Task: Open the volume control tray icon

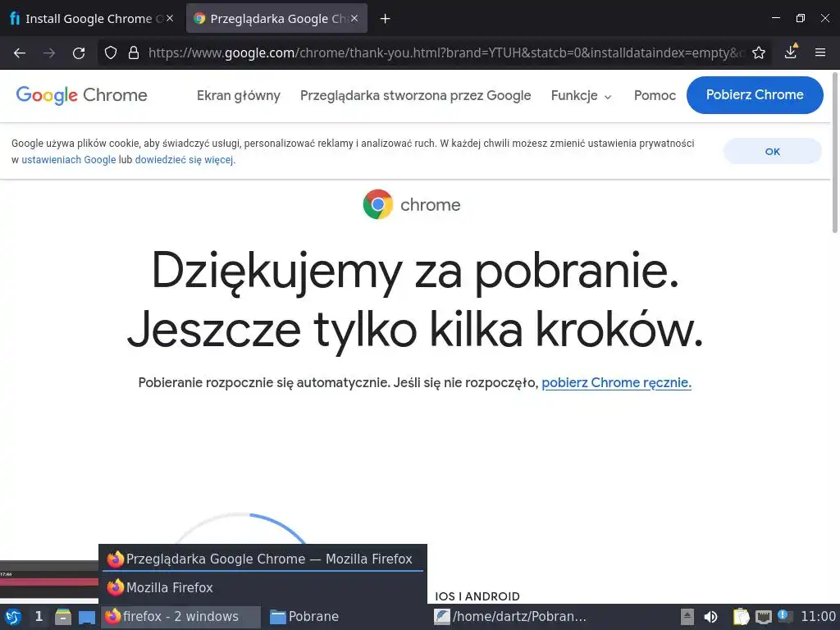Action: (x=711, y=617)
